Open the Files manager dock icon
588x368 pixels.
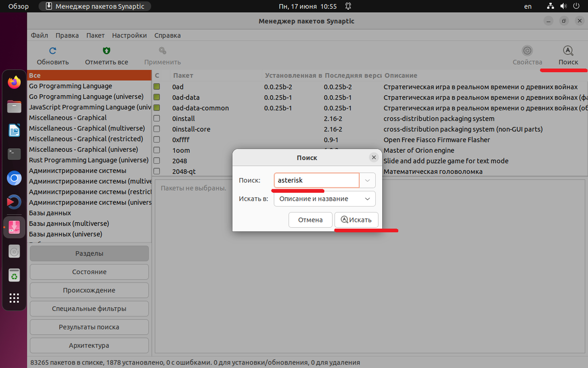[14, 106]
